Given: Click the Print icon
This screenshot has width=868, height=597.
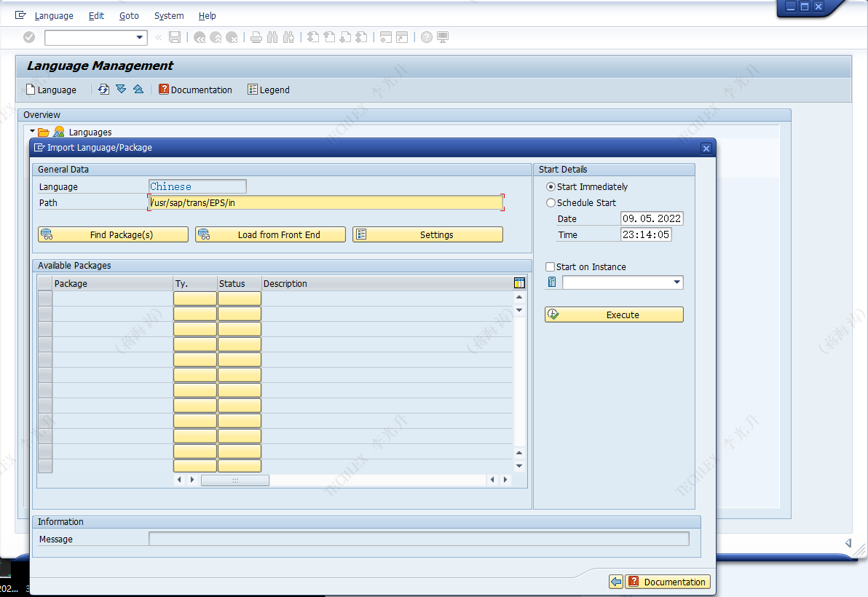Looking at the screenshot, I should point(256,37).
